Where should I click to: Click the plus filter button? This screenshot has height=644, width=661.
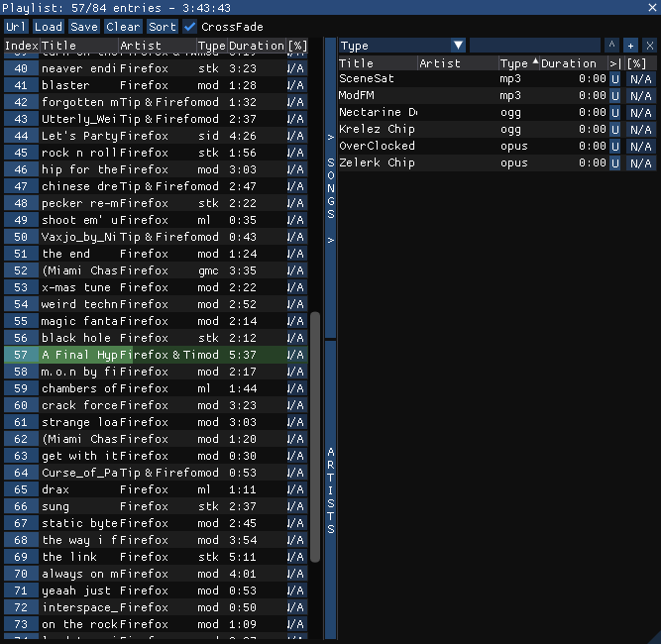point(630,46)
